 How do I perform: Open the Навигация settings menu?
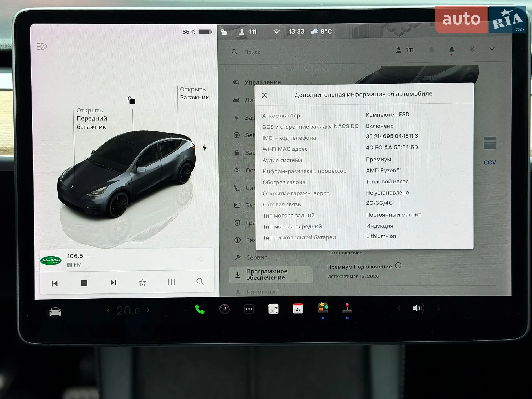(x=257, y=292)
